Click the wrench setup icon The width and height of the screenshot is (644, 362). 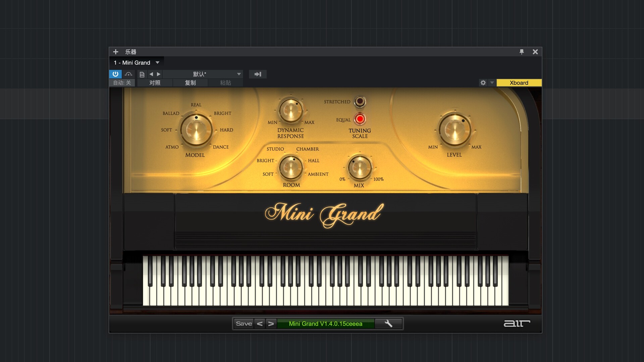click(x=388, y=323)
